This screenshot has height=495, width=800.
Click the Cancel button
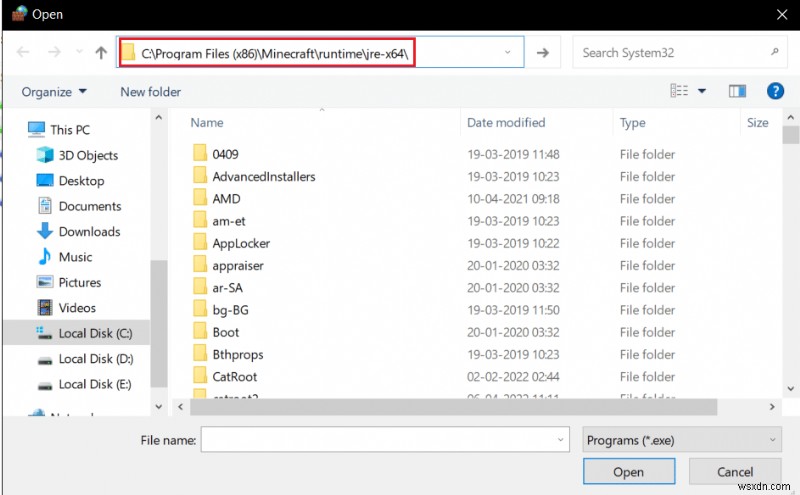pyautogui.click(x=735, y=471)
